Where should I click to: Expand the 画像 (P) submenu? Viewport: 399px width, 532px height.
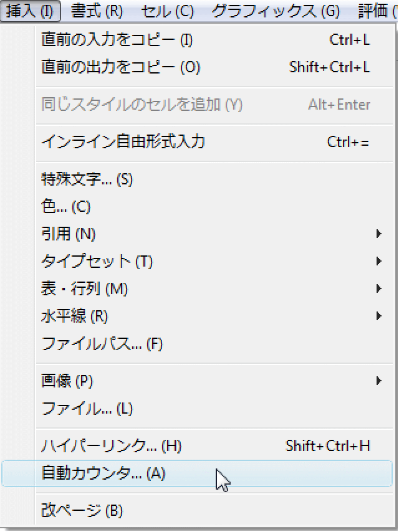[214, 381]
